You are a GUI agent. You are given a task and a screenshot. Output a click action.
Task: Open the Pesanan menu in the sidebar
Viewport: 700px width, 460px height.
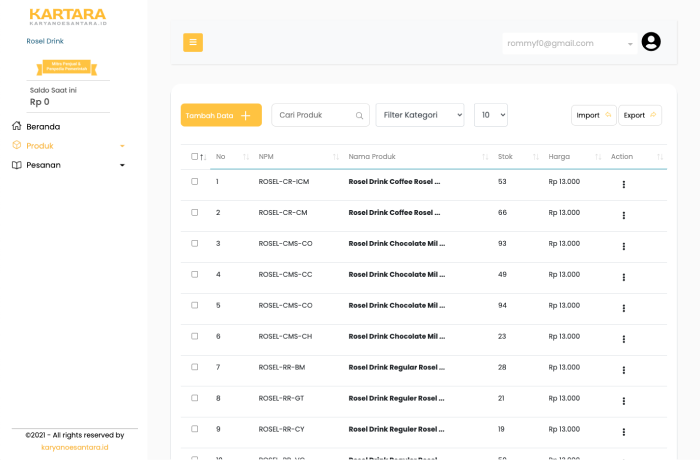(43, 165)
